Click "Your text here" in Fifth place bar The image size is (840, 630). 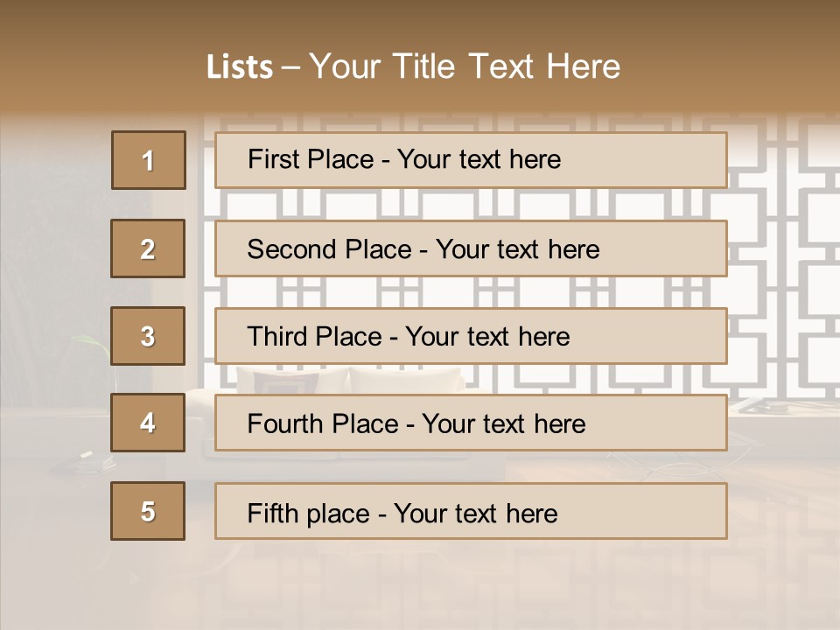[476, 513]
